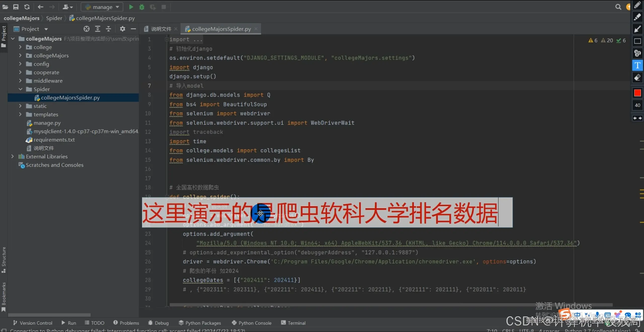Navigate Back with the left arrow
This screenshot has width=644, height=332.
(41, 7)
